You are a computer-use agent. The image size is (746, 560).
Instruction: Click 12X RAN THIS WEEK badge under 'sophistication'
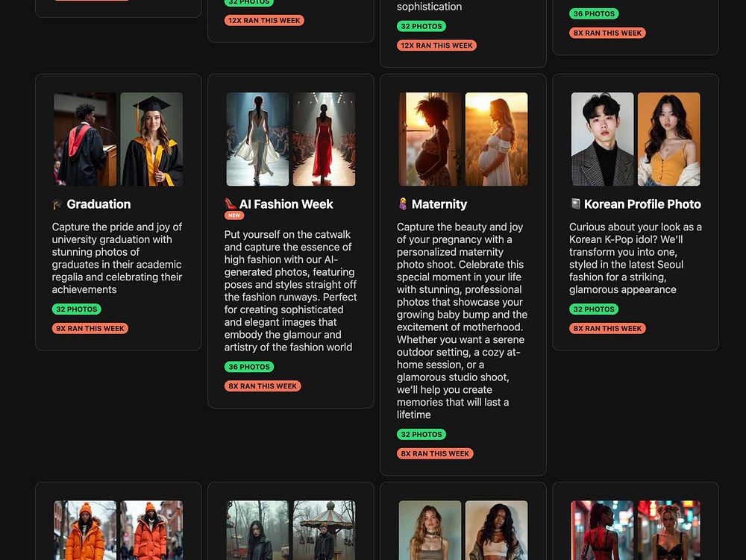(436, 45)
